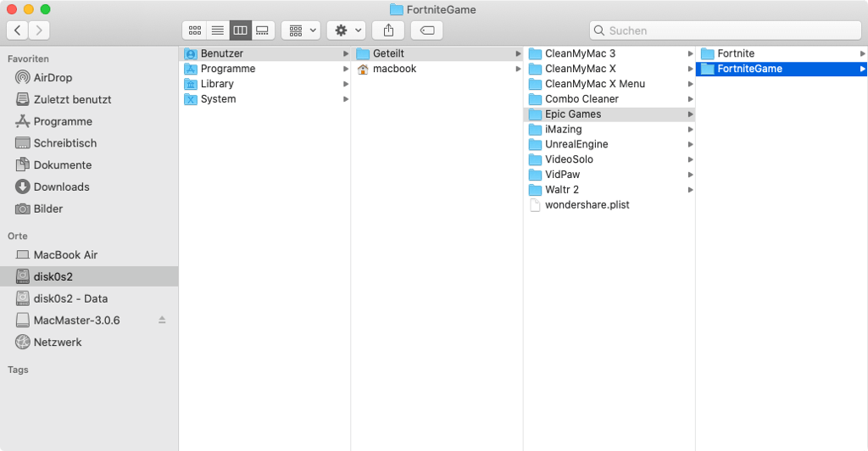The width and height of the screenshot is (868, 451).
Task: Select the VideoSolo folder
Action: click(610, 159)
